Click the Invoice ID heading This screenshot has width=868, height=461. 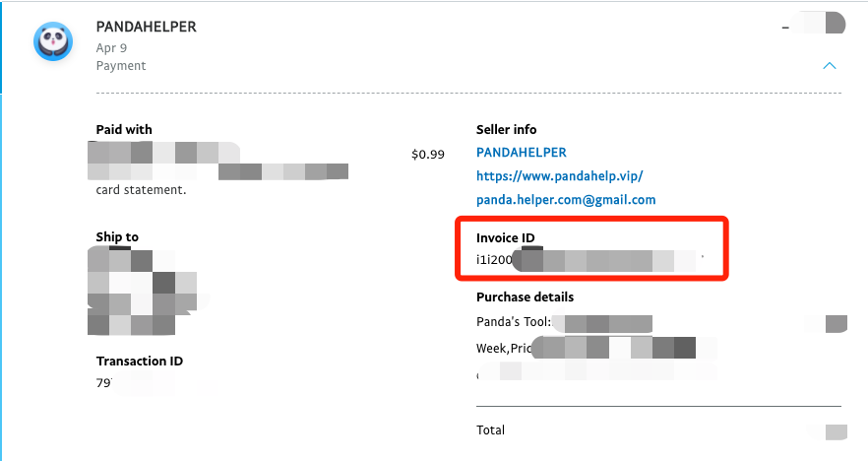(x=506, y=237)
